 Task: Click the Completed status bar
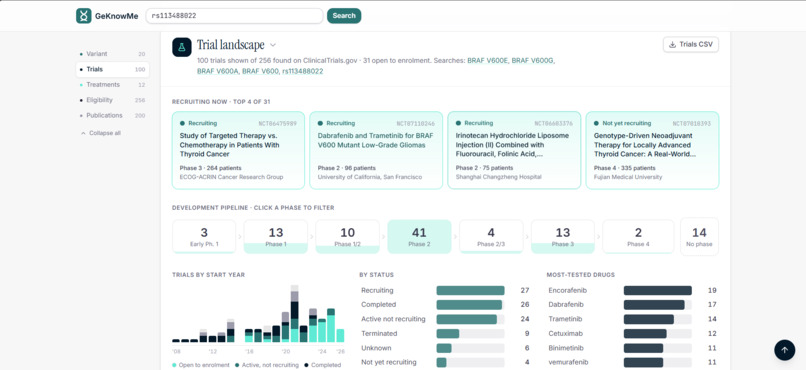point(470,305)
